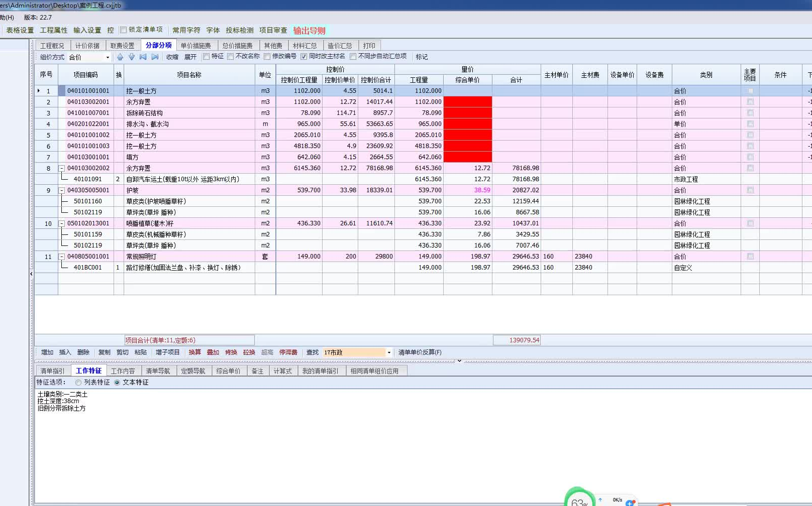Open the 表格设置 menu
The height and width of the screenshot is (506, 812).
20,30
